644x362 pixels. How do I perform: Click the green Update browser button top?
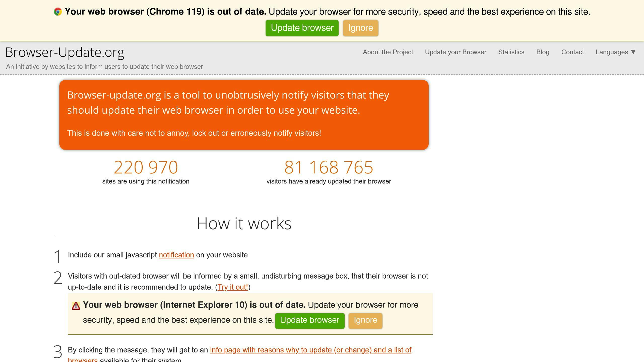(302, 28)
